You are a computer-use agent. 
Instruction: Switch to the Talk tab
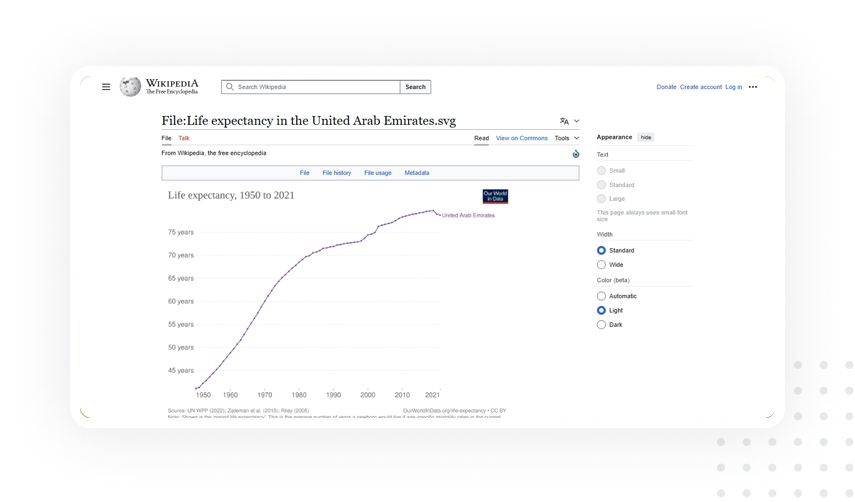coord(184,138)
